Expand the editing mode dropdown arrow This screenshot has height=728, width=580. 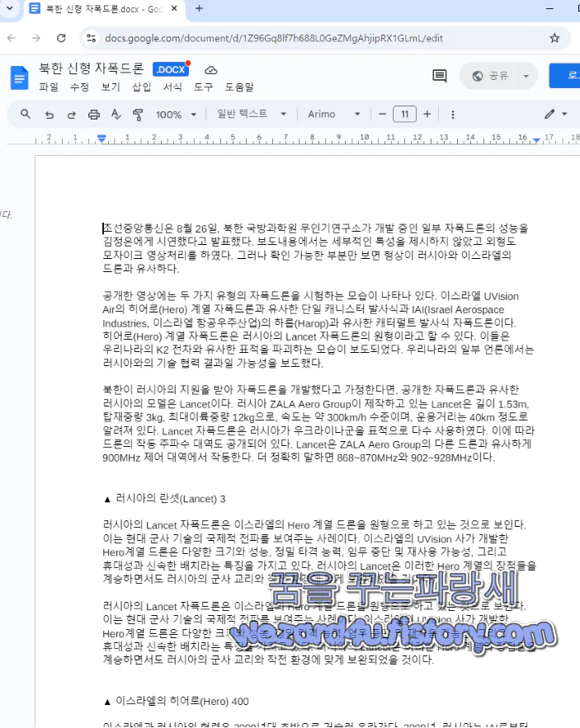click(564, 114)
